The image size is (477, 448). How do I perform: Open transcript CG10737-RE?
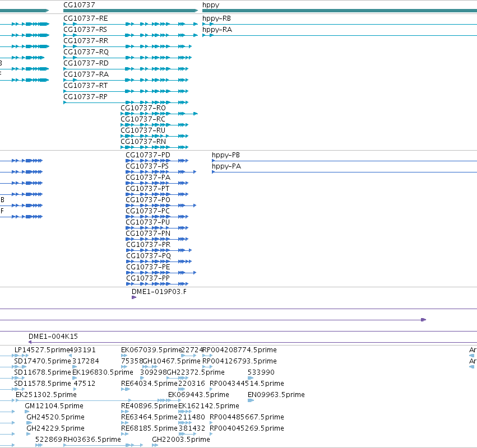pyautogui.click(x=86, y=18)
